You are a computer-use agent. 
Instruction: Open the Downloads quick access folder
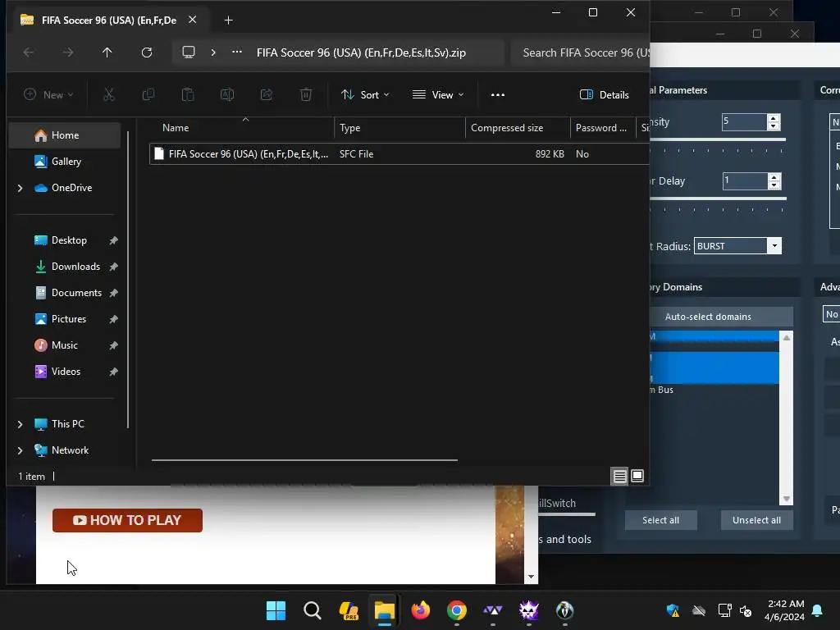(75, 267)
